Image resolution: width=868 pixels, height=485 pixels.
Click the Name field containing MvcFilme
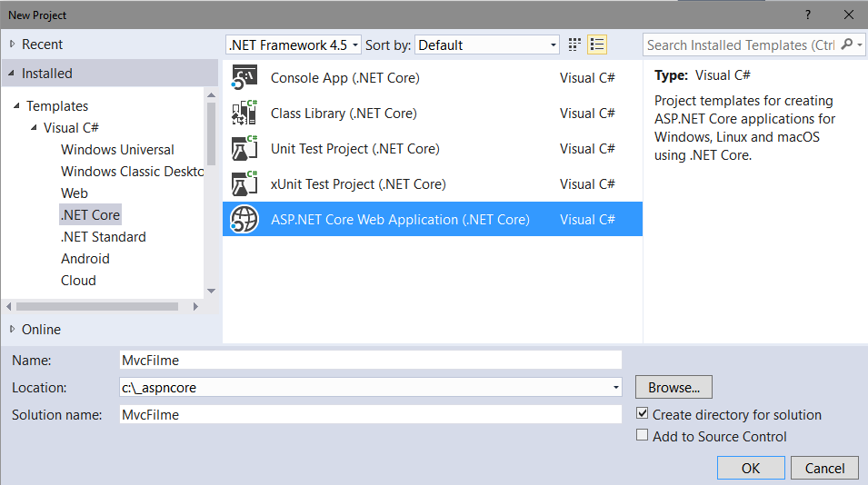click(370, 360)
